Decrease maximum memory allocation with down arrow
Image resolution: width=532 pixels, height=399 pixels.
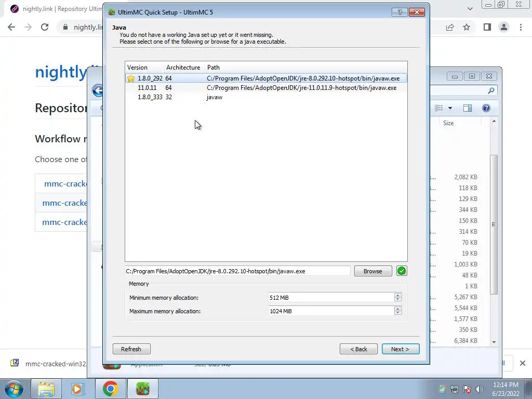click(397, 313)
